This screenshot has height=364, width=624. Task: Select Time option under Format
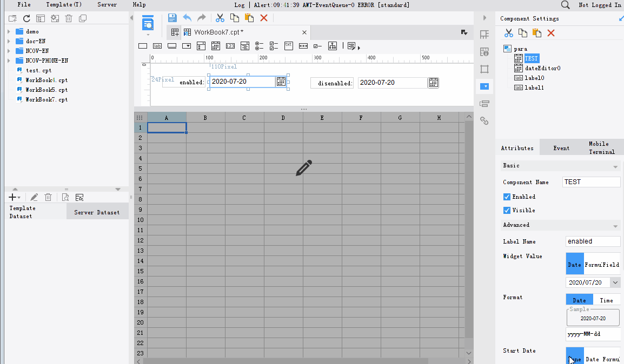[x=606, y=300]
